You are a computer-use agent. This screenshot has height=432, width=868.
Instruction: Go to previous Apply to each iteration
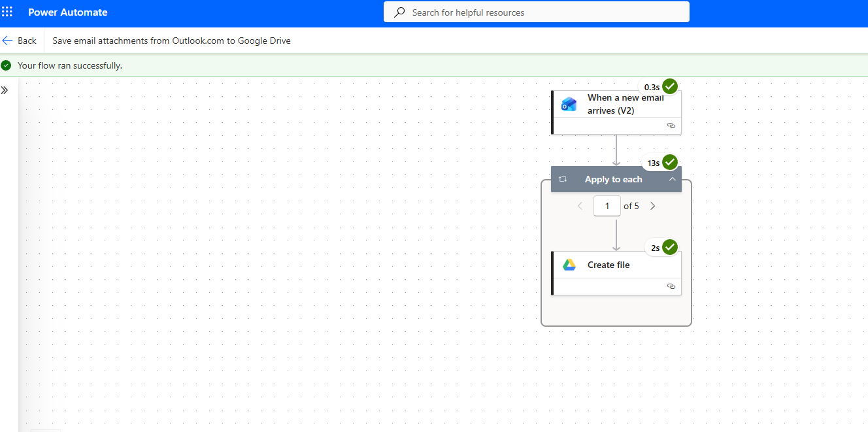point(580,206)
